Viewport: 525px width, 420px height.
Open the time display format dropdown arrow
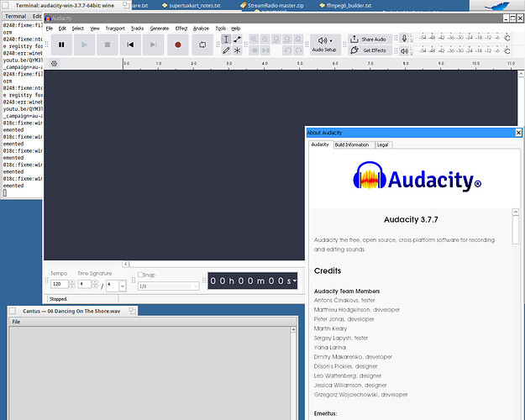coord(295,281)
